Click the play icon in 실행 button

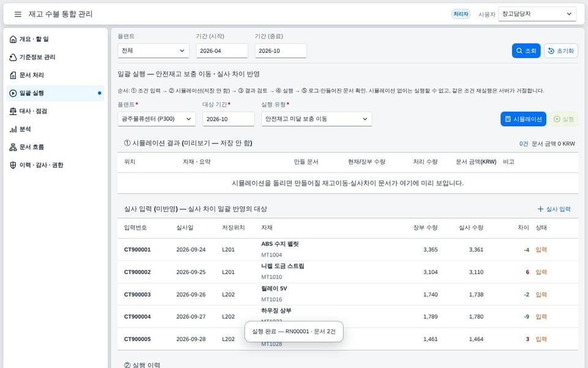[557, 119]
